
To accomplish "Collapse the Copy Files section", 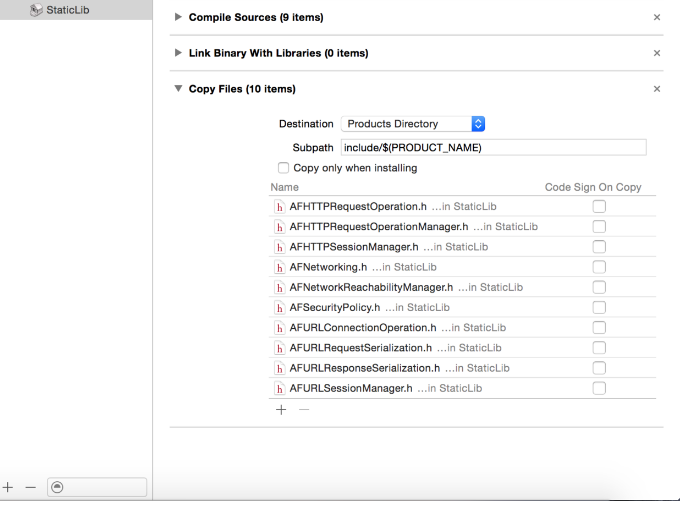I will 179,89.
